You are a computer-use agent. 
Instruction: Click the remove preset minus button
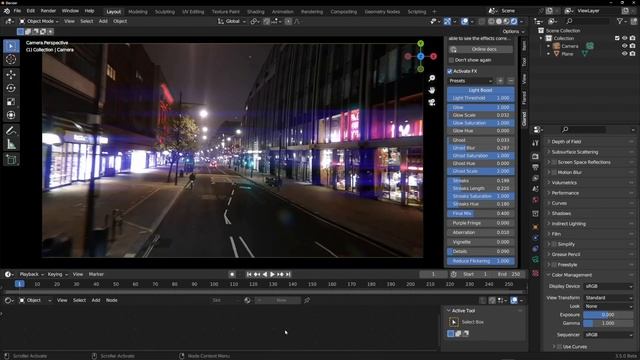[x=510, y=81]
